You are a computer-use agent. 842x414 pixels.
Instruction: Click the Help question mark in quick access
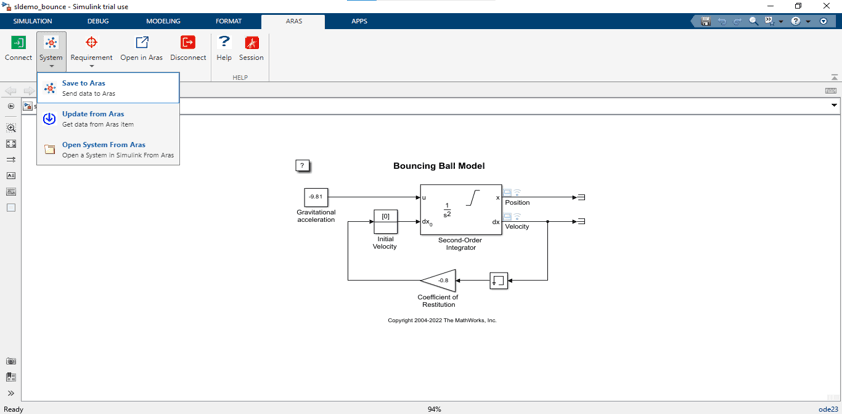tap(796, 21)
